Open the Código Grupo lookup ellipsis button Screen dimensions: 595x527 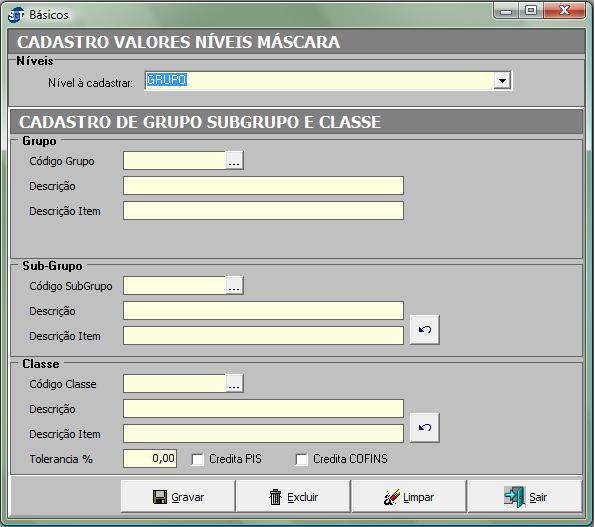(x=234, y=160)
